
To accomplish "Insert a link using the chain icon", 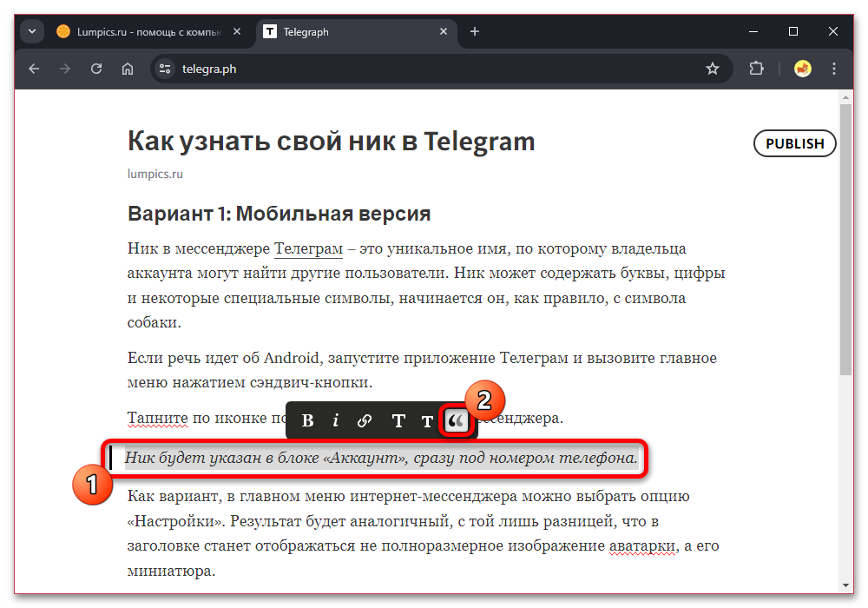I will (x=365, y=421).
